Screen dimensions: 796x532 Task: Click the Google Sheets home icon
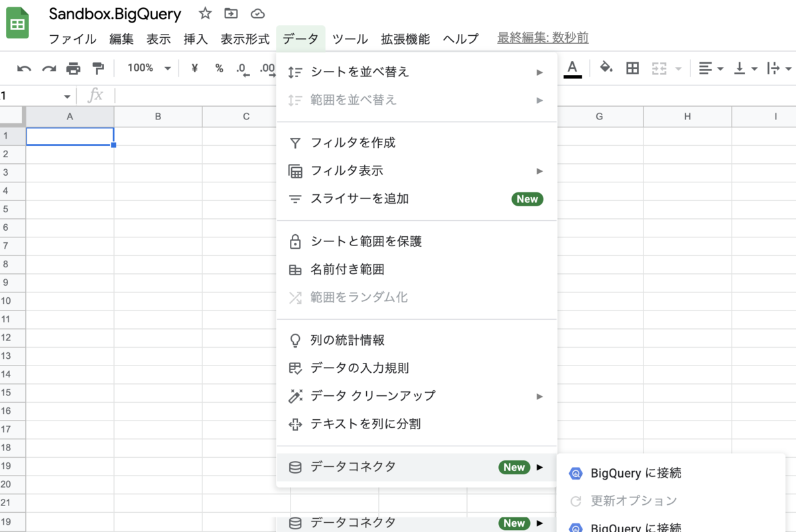[19, 25]
